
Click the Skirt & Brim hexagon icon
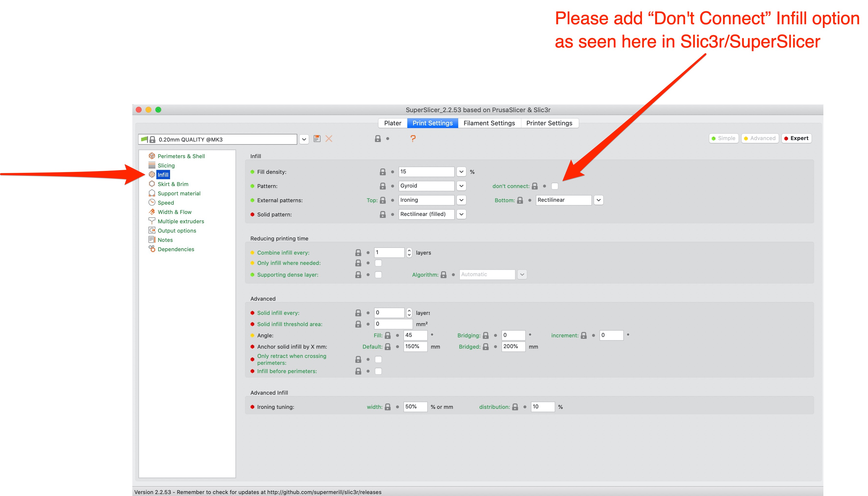[152, 184]
